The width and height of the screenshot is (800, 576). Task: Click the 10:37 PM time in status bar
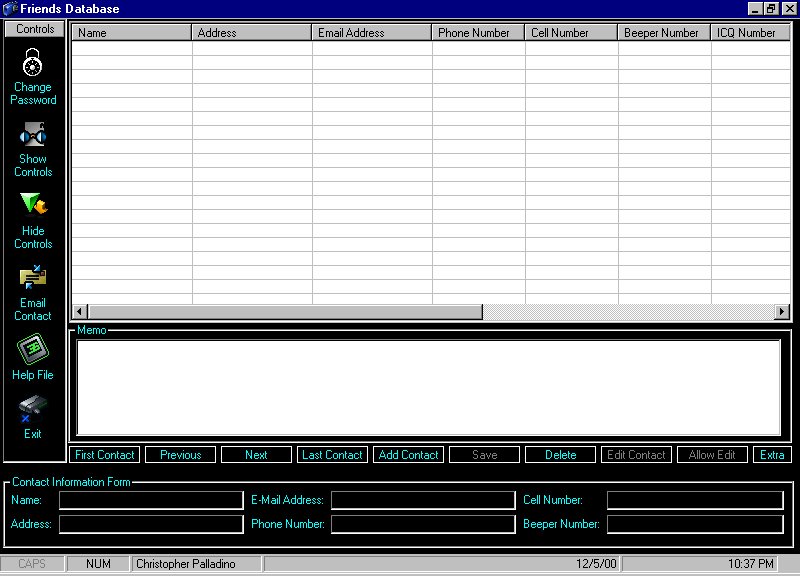[751, 564]
